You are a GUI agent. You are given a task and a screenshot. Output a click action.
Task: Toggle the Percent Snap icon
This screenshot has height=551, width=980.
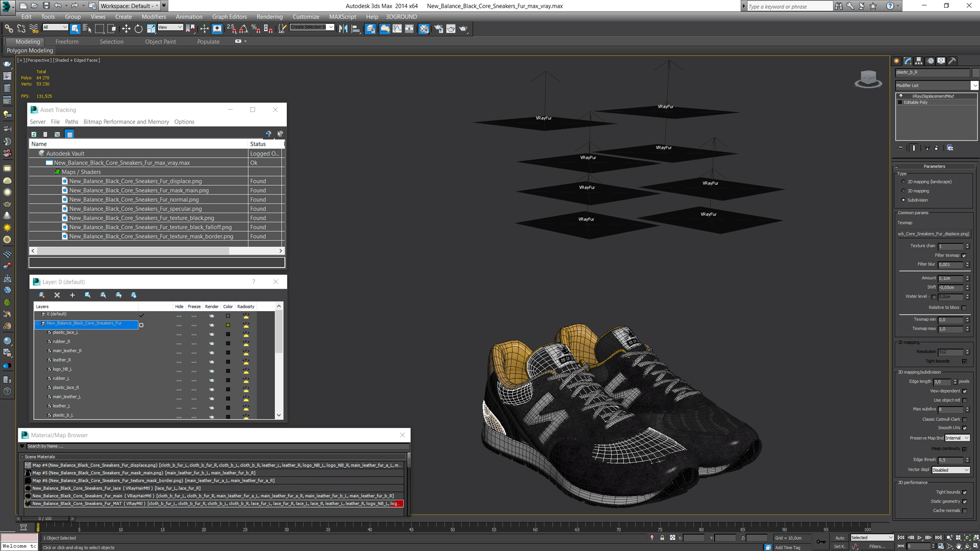coord(256,29)
